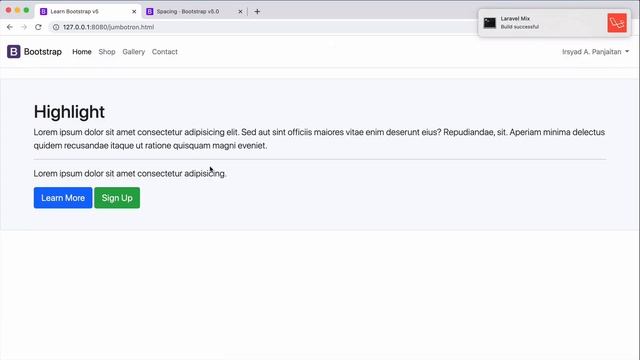Click the Bootstrap brand text
This screenshot has width=640, height=360.
pos(43,52)
